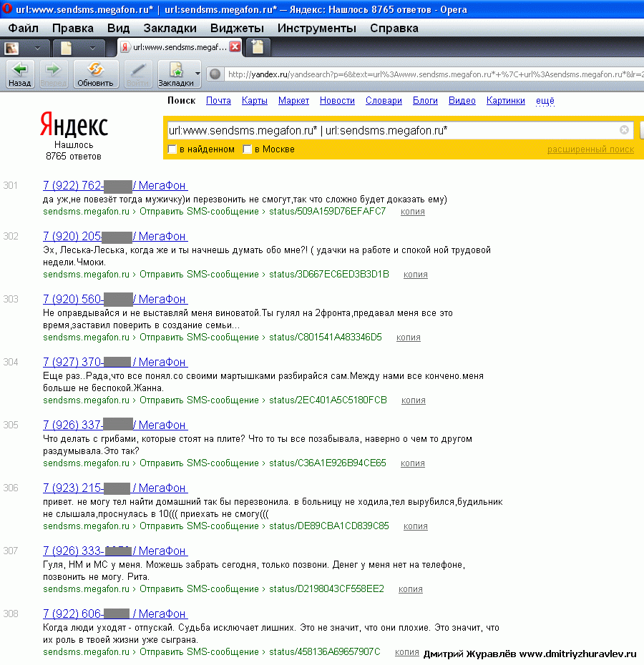
Task: Click sendsms.megafon.ru in result 301 path
Action: click(x=86, y=211)
